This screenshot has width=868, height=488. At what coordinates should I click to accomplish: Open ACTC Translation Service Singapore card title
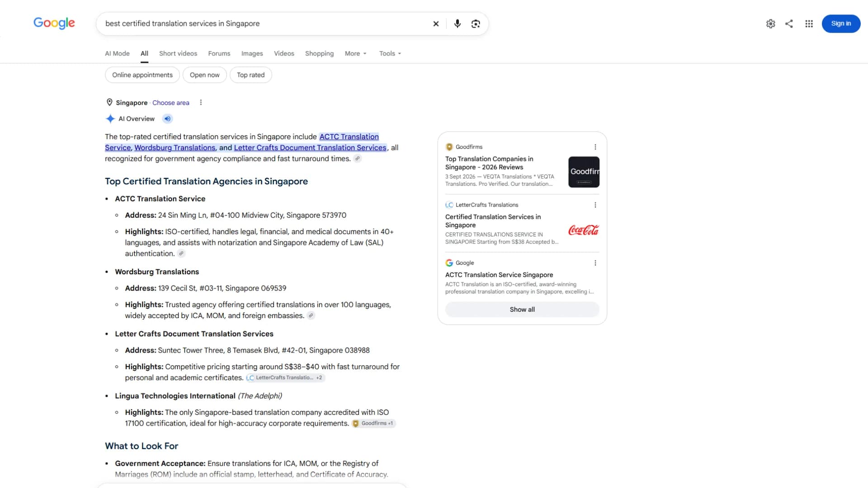(499, 275)
